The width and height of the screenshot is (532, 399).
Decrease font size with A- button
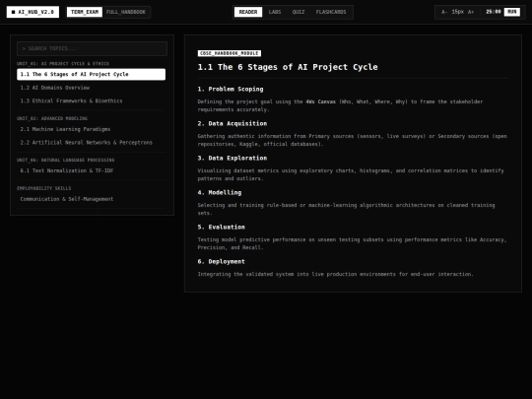[x=444, y=12]
